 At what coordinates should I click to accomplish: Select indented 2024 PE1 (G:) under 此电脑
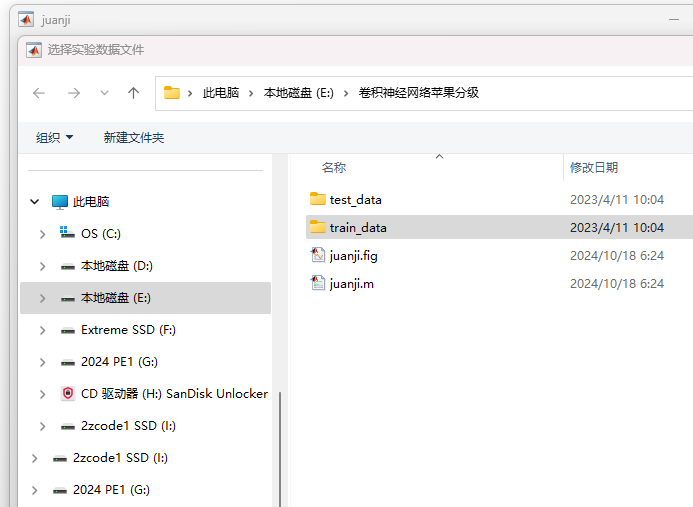point(119,362)
